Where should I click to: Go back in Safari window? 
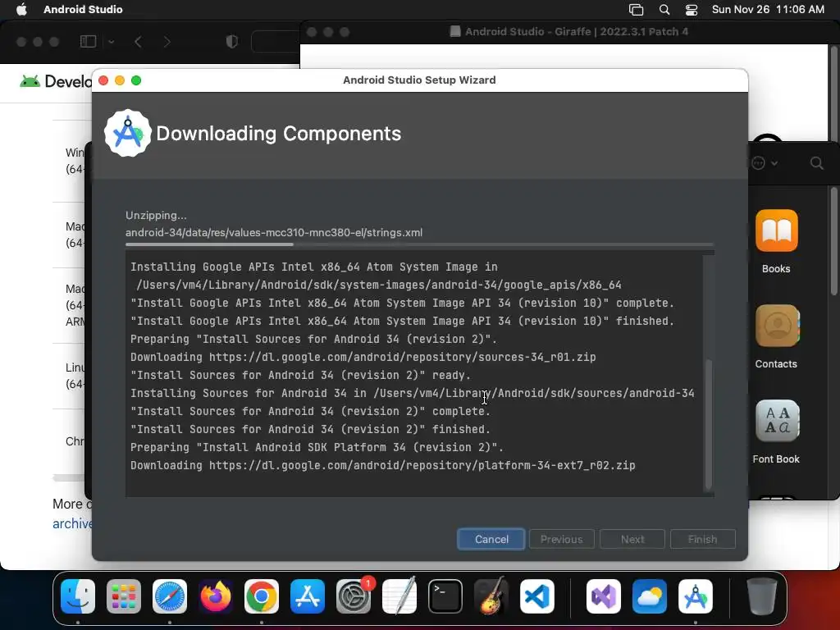point(138,41)
